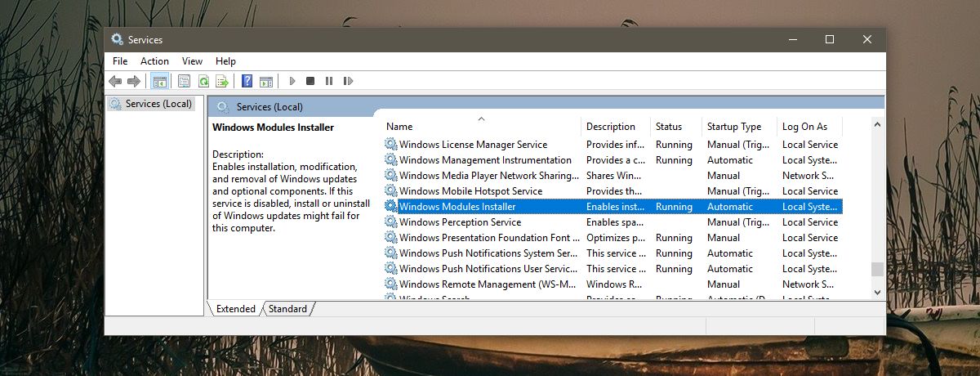Toggle the Show/Hide Action Pane icon
The height and width of the screenshot is (376, 980).
[x=266, y=81]
